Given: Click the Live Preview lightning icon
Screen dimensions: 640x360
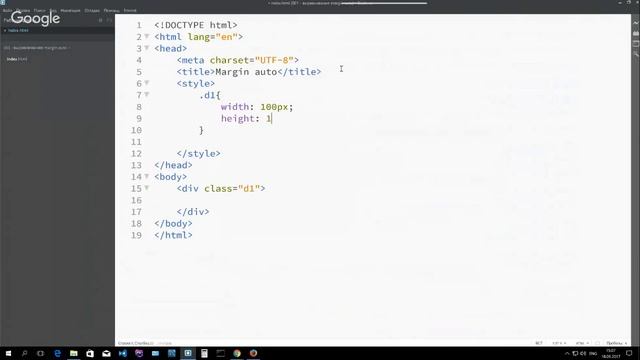Looking at the screenshot, I should click(x=636, y=23).
